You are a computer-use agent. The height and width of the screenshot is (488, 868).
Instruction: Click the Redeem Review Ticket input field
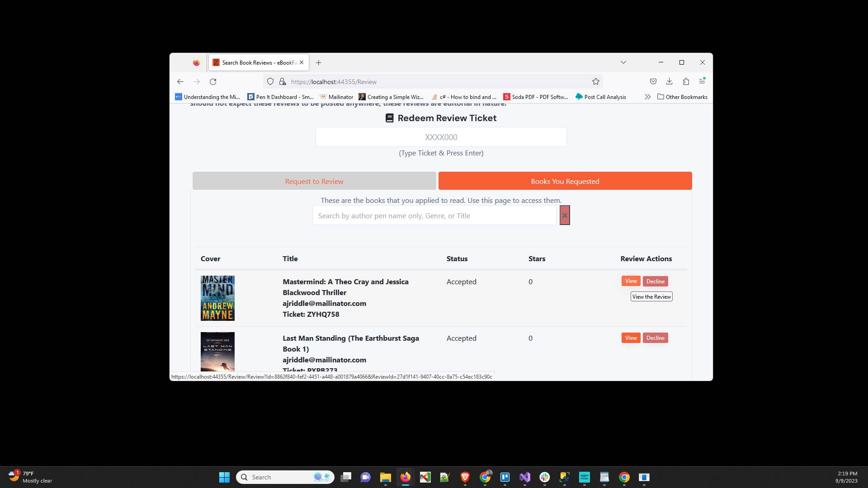click(x=441, y=137)
